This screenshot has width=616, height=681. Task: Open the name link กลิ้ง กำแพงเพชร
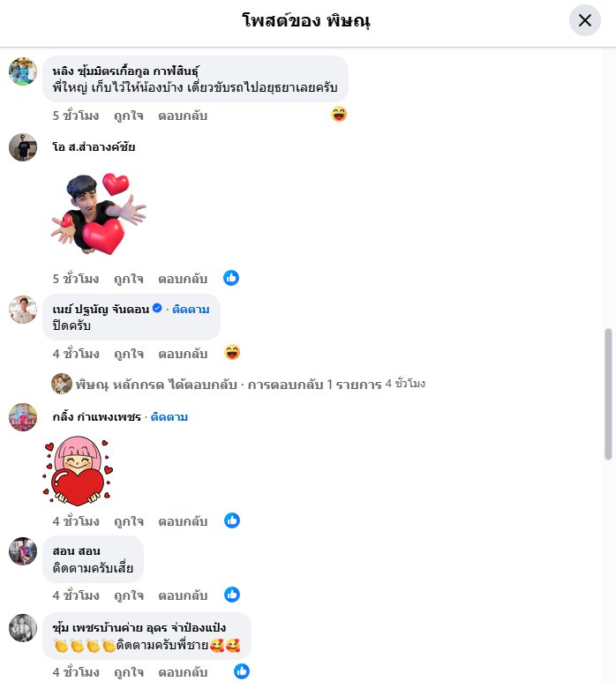[x=97, y=417]
